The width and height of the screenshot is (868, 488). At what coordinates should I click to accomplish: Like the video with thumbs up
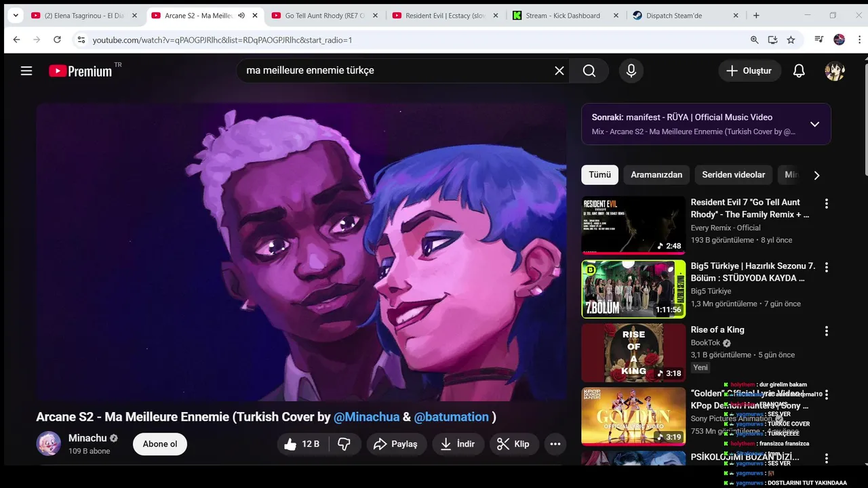[x=302, y=444]
